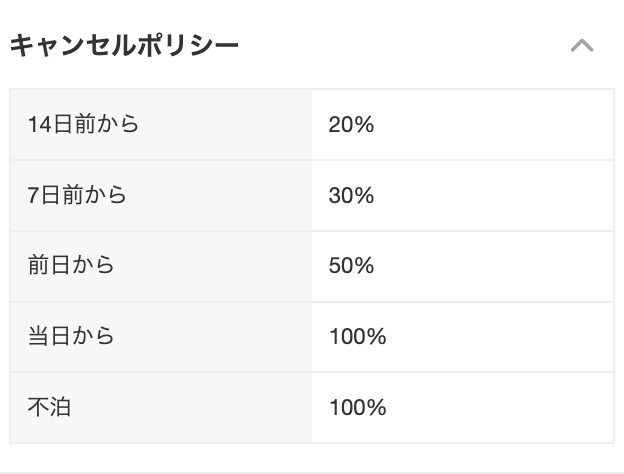Click the 14 in 14日前から
The image size is (624, 474).
tap(40, 124)
